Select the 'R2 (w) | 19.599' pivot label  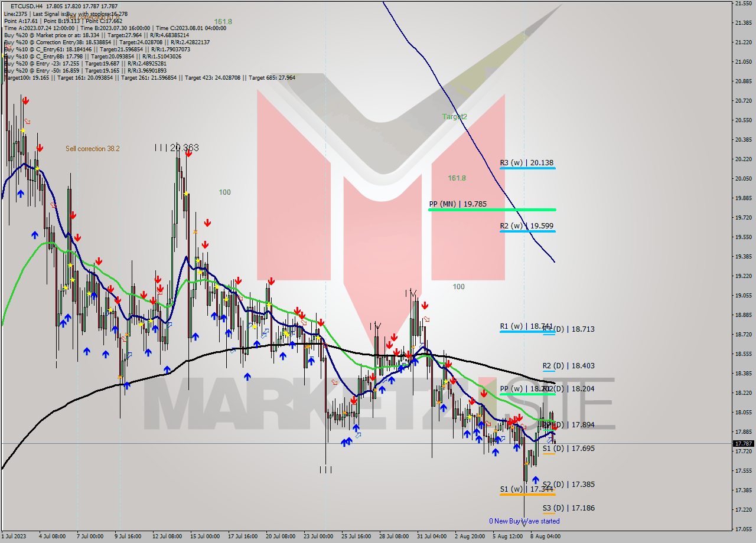pos(527,226)
